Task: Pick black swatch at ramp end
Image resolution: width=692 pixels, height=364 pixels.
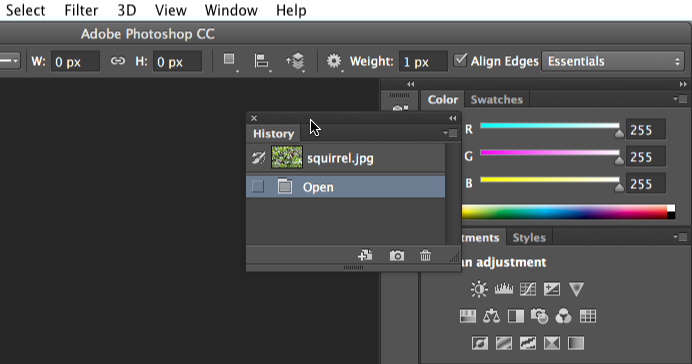Action: coord(671,215)
